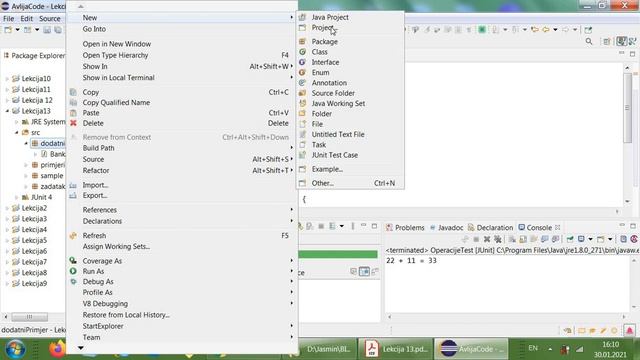Click the Copy icon in context menu

click(73, 92)
